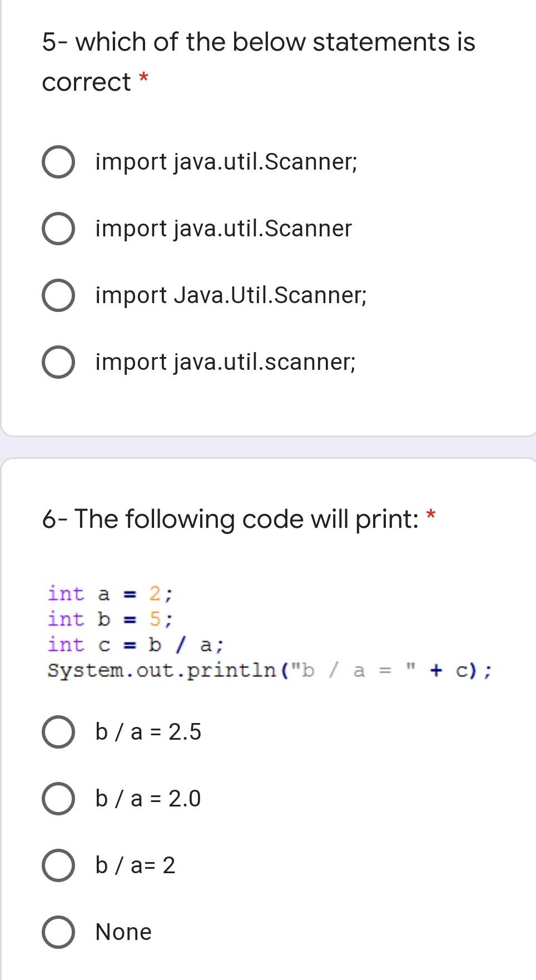Image resolution: width=536 pixels, height=980 pixels.
Task: Select answer "b / a = 2.5"
Action: (57, 733)
